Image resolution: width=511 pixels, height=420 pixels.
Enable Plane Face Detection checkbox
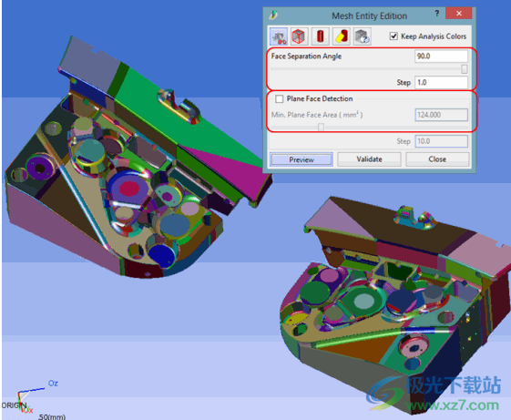(280, 98)
